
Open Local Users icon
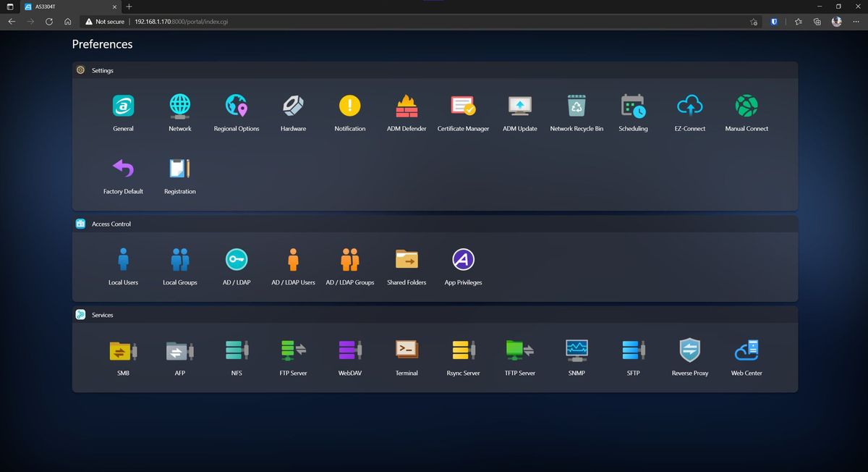coord(123,259)
